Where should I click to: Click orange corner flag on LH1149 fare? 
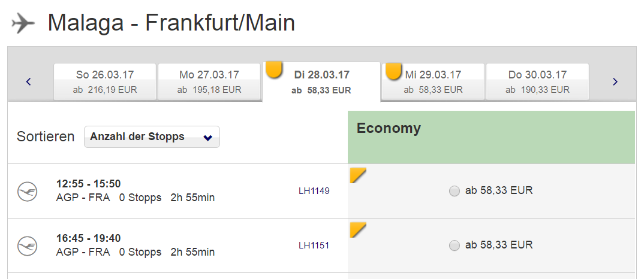(x=358, y=175)
